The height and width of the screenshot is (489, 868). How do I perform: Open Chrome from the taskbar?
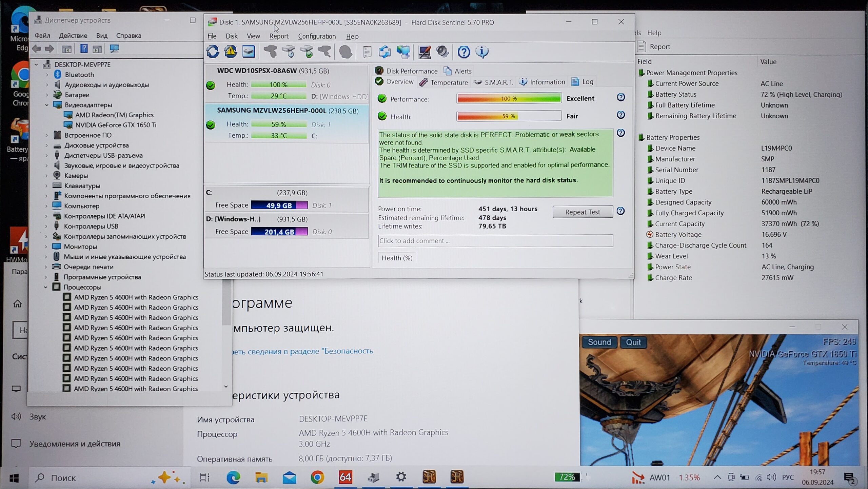point(317,477)
